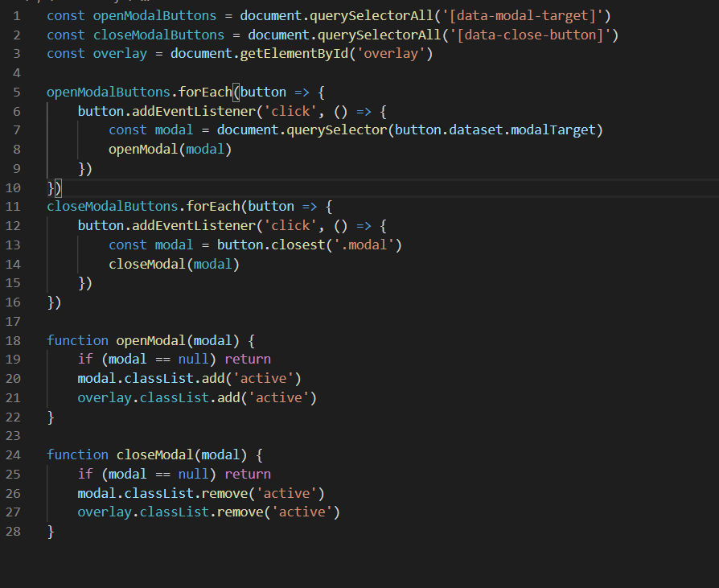Image resolution: width=719 pixels, height=588 pixels.
Task: Click 'modalTarget' on line 7
Action: (553, 130)
